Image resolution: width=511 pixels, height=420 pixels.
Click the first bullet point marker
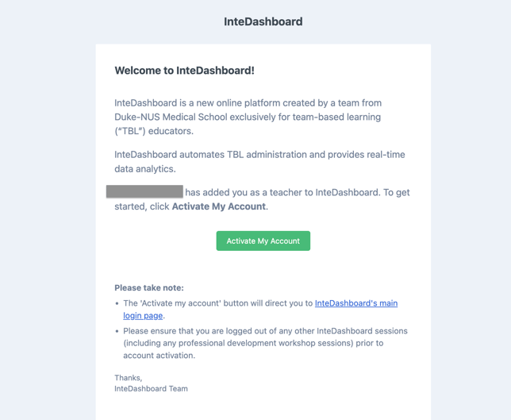[x=117, y=303]
